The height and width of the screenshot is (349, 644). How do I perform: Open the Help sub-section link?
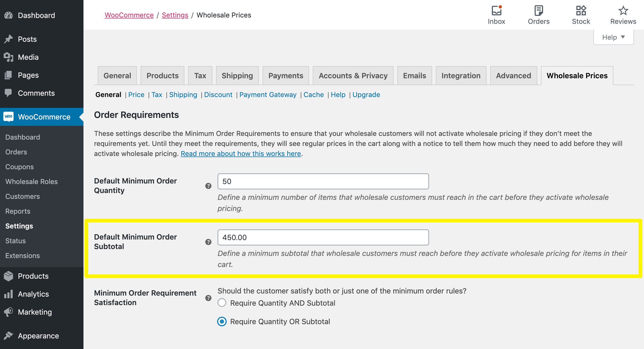tap(338, 95)
